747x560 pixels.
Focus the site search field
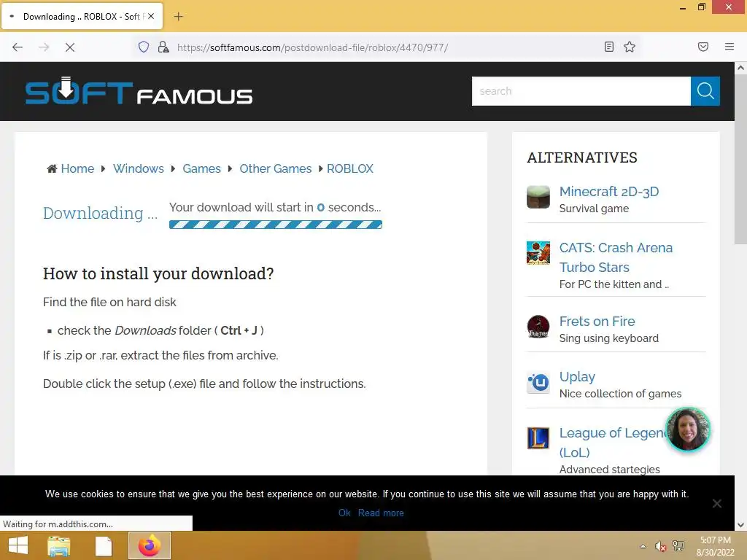581,91
